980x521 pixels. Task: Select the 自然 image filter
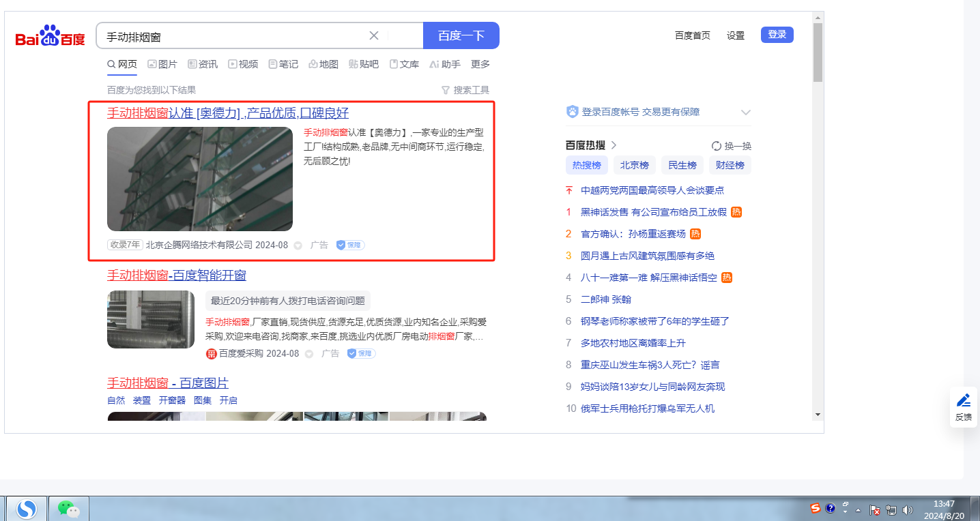click(x=116, y=400)
